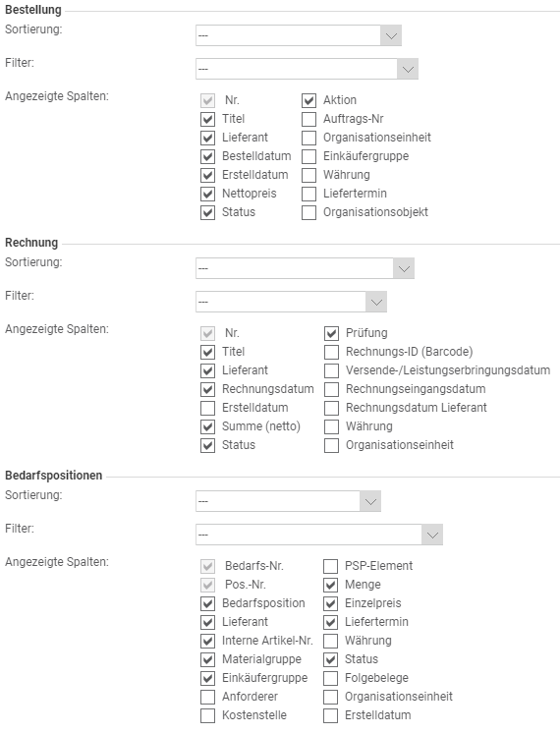
Task: Enable Folgebelege column checkbox
Action: coord(330,678)
